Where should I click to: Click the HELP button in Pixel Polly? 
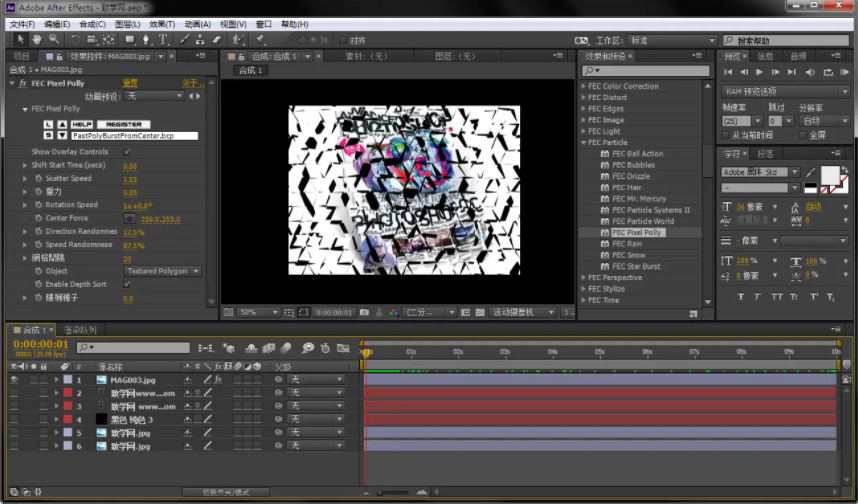pos(82,124)
